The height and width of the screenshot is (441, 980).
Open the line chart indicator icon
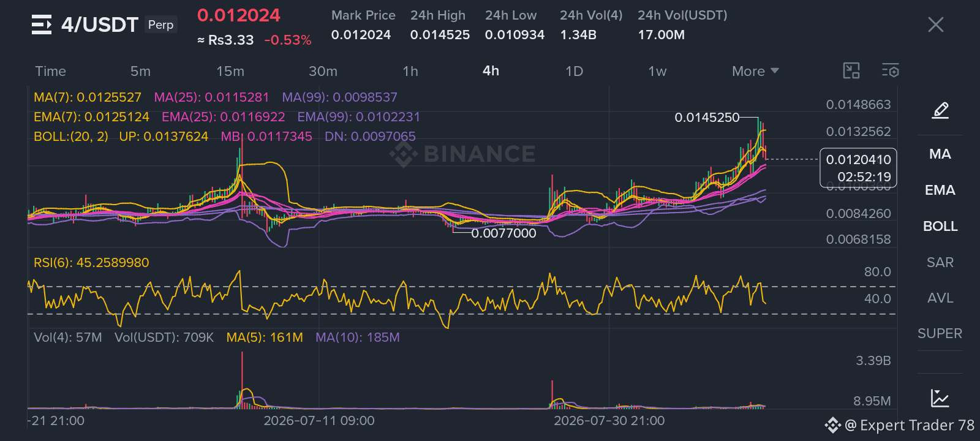940,398
